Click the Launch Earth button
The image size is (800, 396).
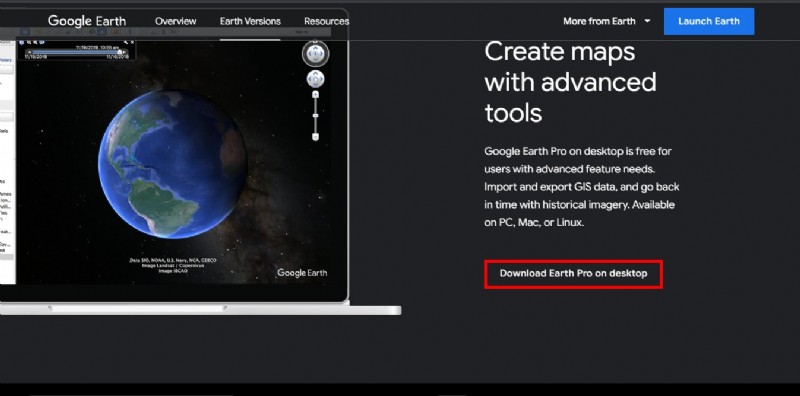coord(709,21)
